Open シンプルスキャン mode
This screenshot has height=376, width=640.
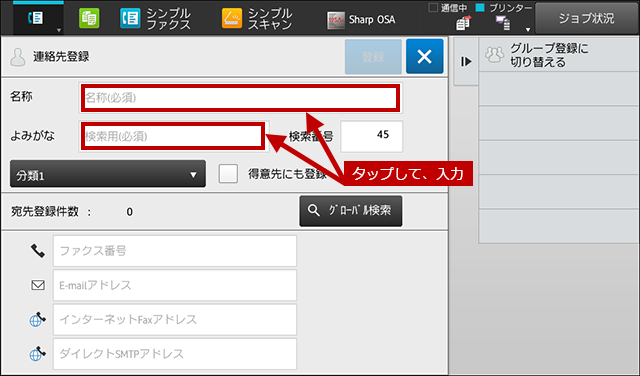[x=257, y=18]
